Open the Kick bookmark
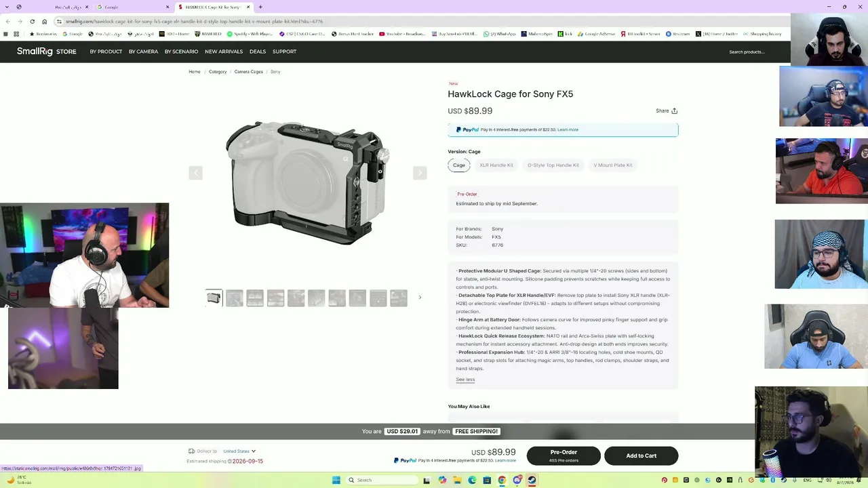Screen dimensions: 868x488 (565, 34)
